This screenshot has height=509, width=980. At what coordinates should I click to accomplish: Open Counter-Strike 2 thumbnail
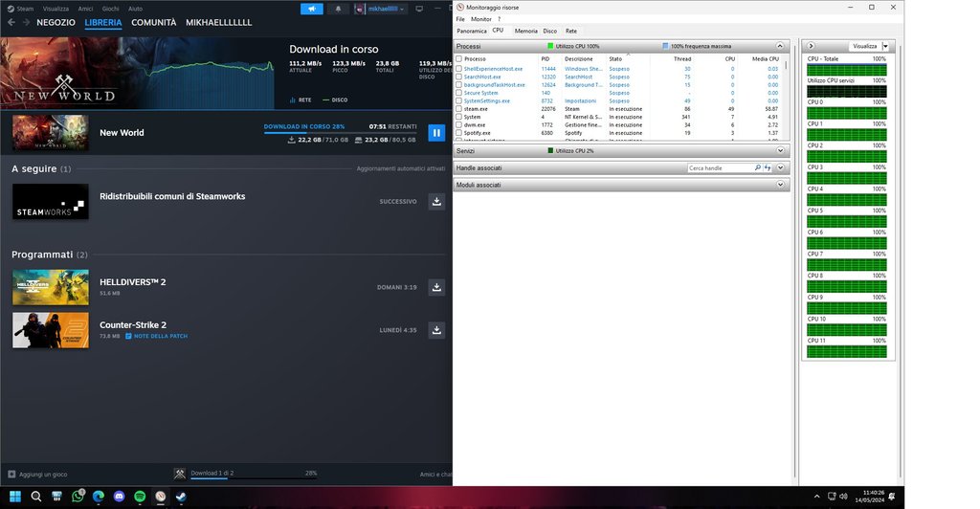(50, 330)
